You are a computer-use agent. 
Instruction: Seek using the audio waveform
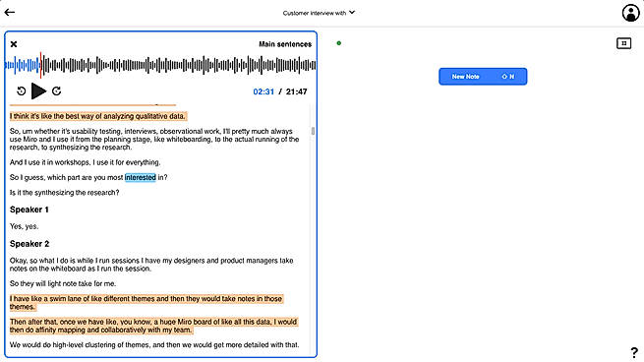(160, 65)
